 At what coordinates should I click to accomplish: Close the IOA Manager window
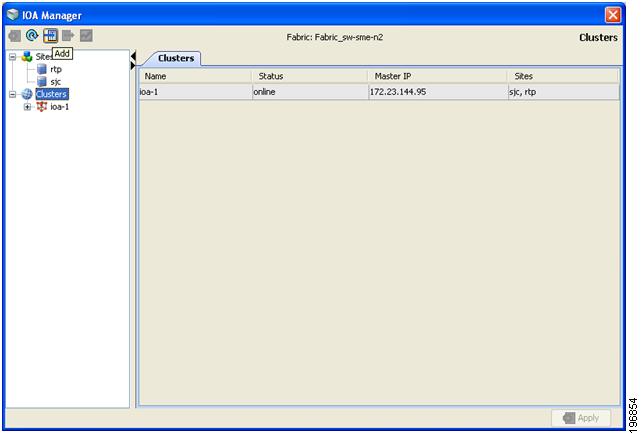pos(612,15)
